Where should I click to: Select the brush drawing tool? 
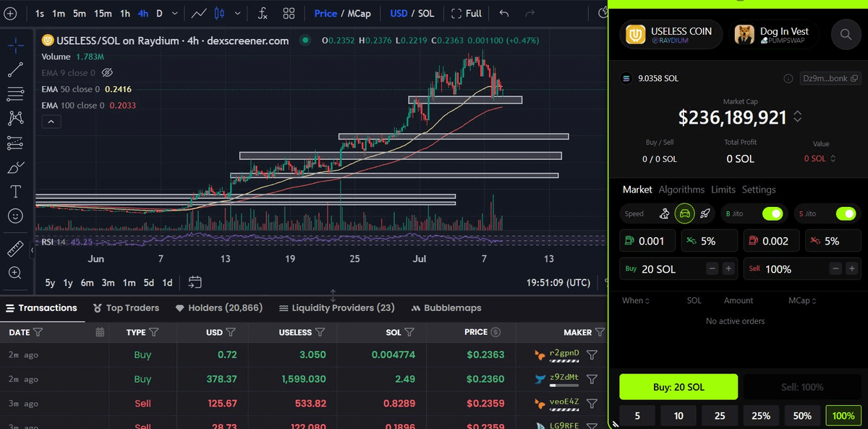15,167
